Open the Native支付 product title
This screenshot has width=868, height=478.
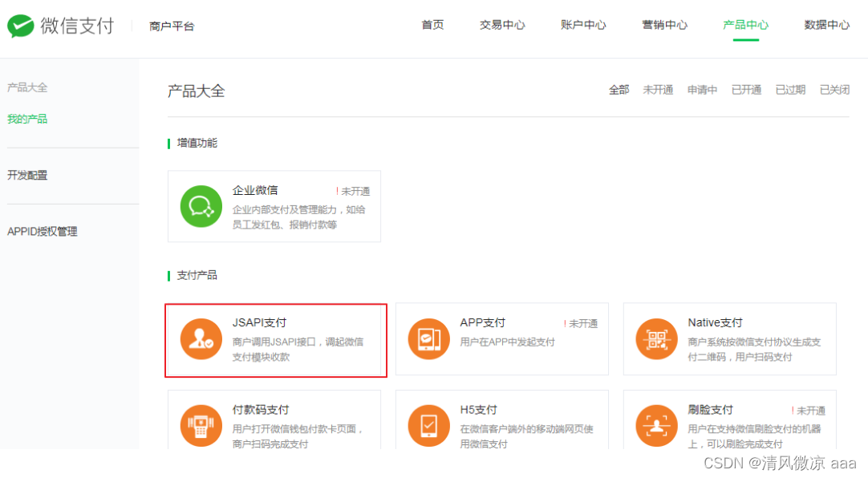coord(716,322)
